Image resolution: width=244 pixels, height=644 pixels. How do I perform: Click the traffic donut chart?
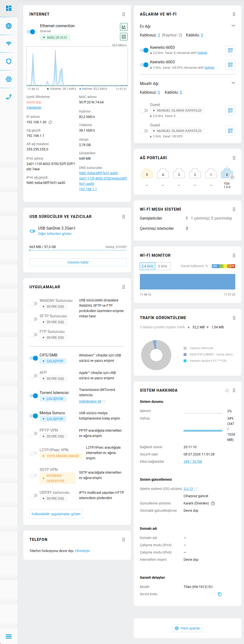[156, 355]
